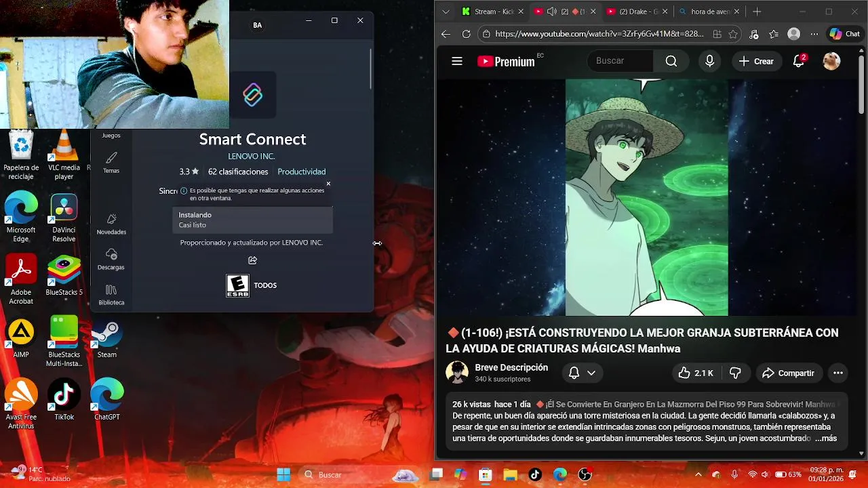
Task: Switch to the (2) Drake tab
Action: (637, 12)
